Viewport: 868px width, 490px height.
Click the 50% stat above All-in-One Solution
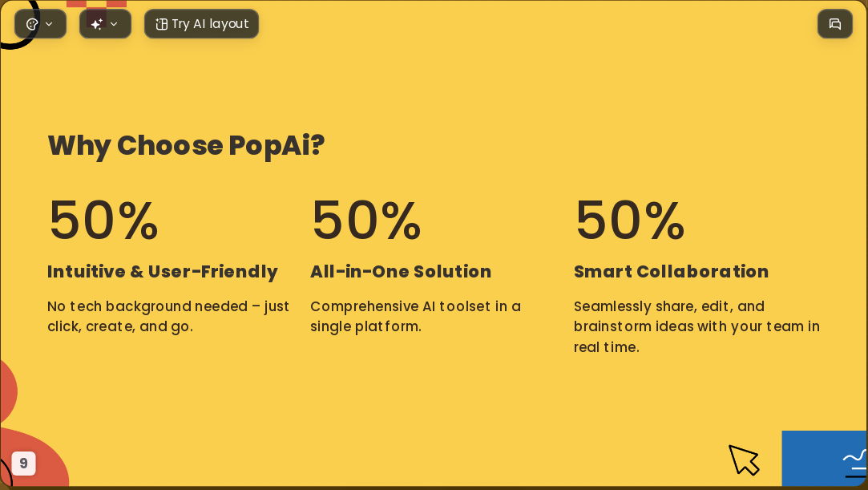tap(366, 221)
